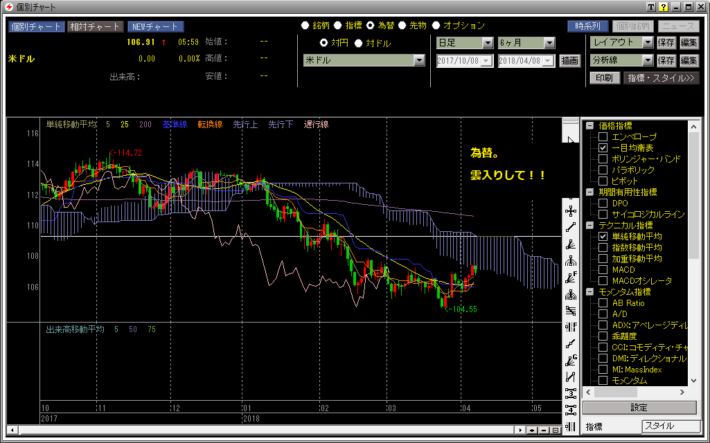Click the T icon in title bar
Image resolution: width=710 pixels, height=443 pixels.
coord(651,7)
